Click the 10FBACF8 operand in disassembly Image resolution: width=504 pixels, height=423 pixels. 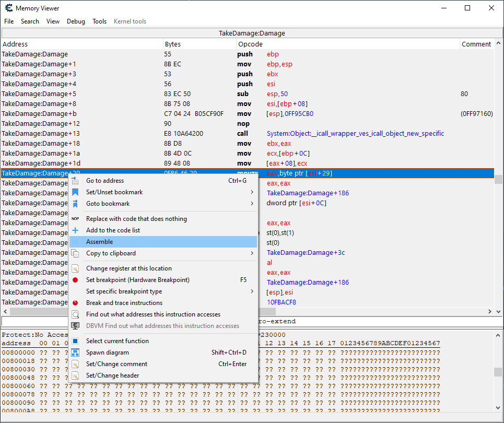click(282, 302)
